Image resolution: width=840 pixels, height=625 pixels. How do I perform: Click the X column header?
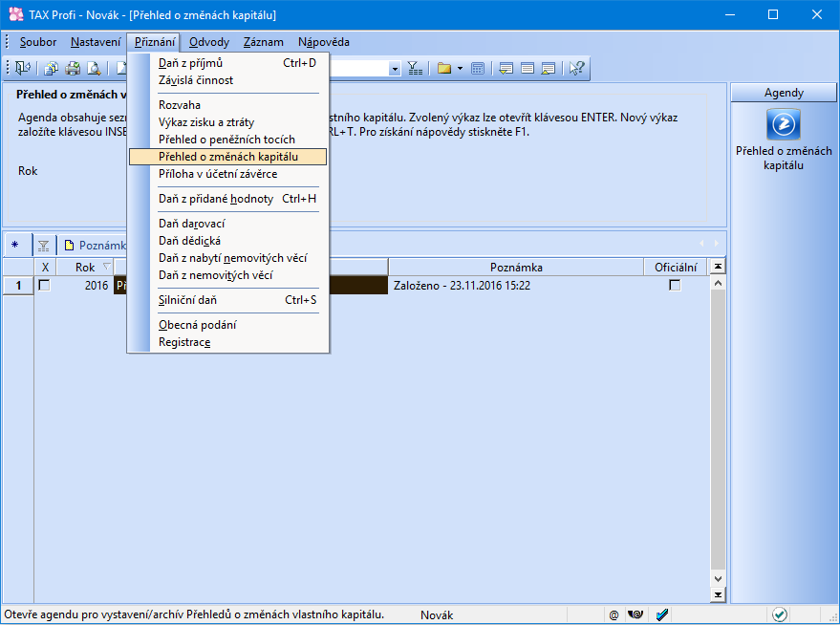click(45, 268)
